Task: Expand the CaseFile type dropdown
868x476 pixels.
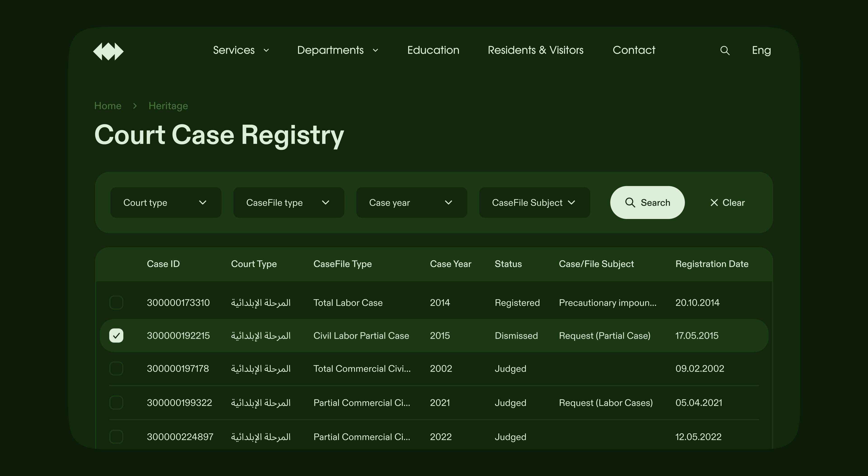Action: pyautogui.click(x=289, y=203)
